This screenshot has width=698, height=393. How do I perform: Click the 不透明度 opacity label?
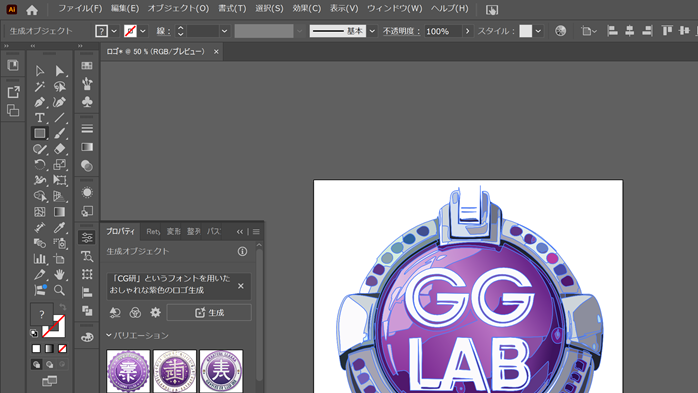click(402, 31)
